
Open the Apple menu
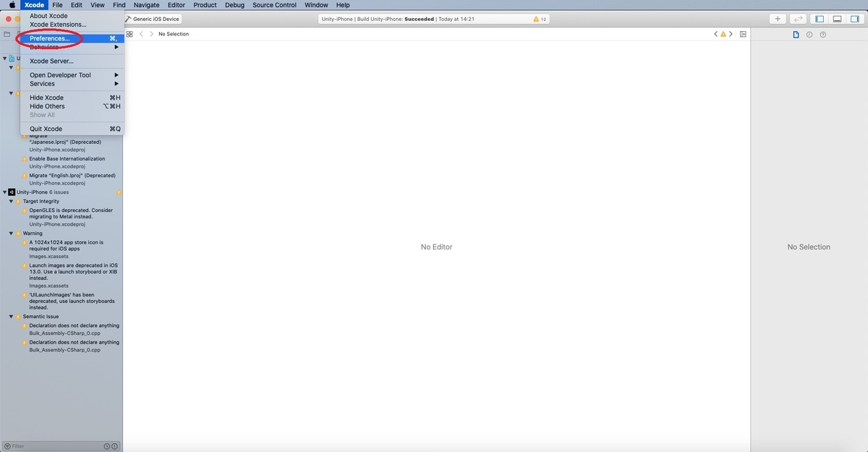(x=12, y=5)
